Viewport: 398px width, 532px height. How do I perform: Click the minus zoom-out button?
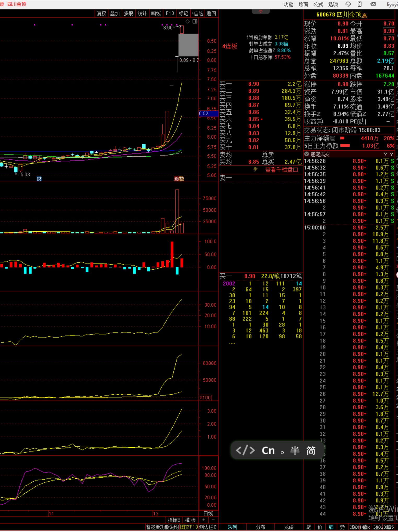coord(213,520)
